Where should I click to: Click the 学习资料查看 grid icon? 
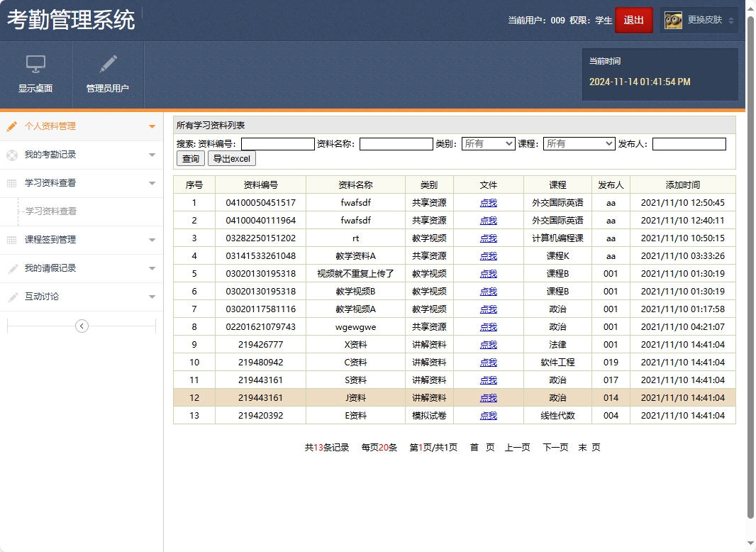[11, 182]
